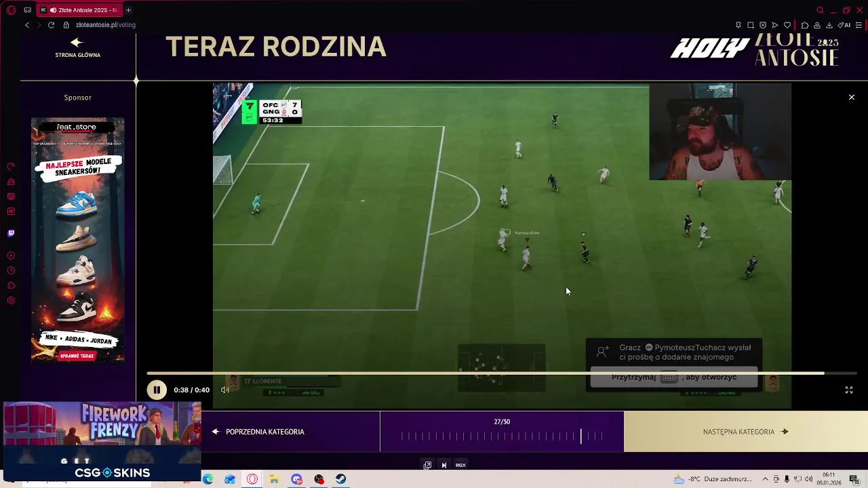Screen dimensions: 868x488
Task: Open sidebar settings gear at the bottom
Action: 11,301
